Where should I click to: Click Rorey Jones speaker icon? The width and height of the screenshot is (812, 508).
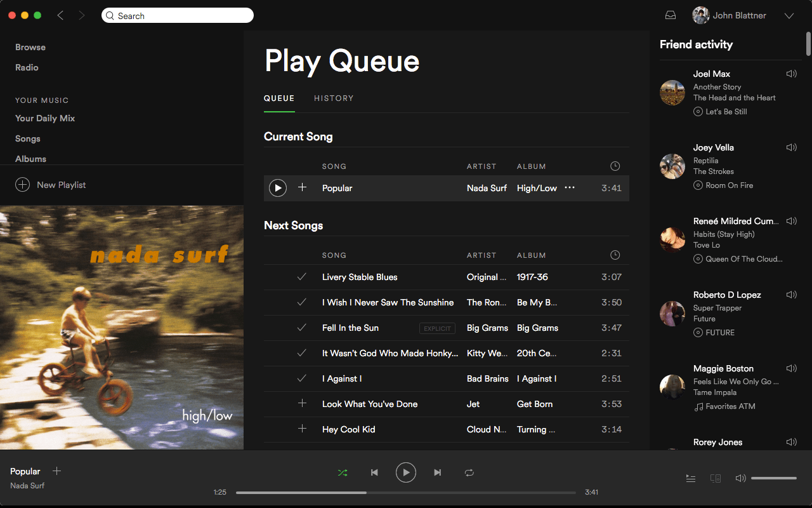coord(791,442)
